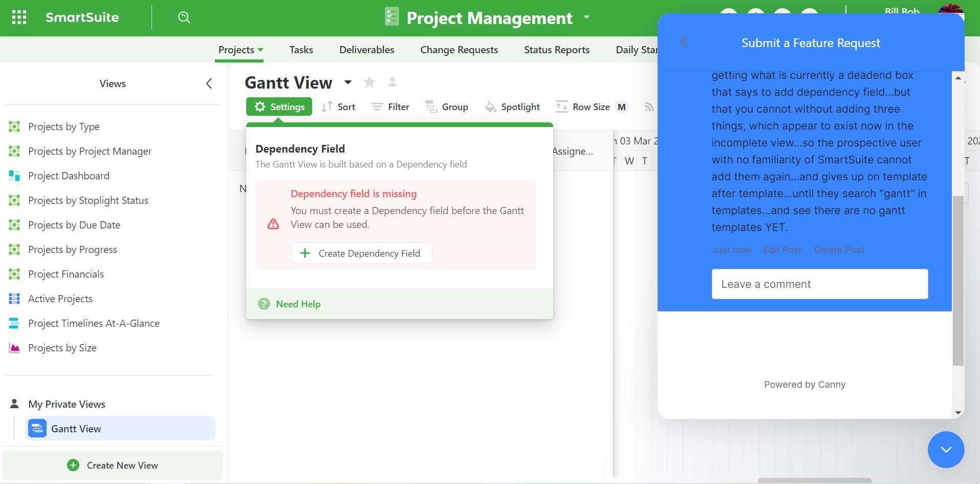The height and width of the screenshot is (484, 980).
Task: Click the Just now timestamp link
Action: coord(731,249)
